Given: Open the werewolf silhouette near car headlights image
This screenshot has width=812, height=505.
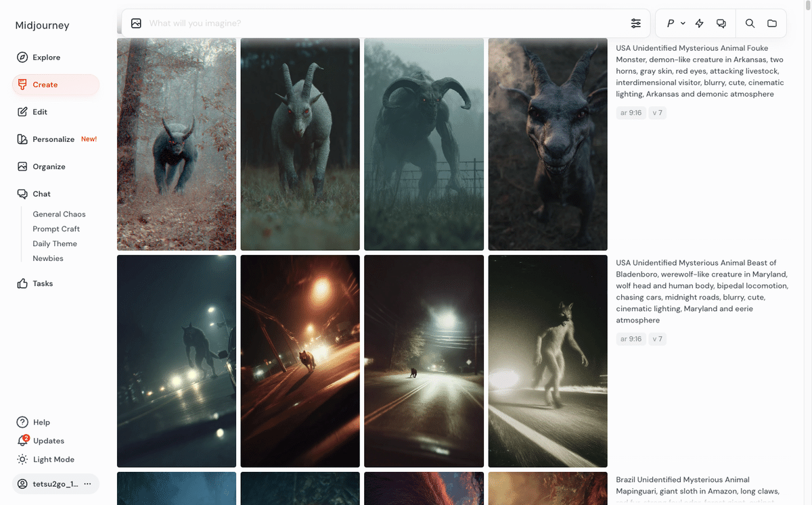Looking at the screenshot, I should coord(177,361).
